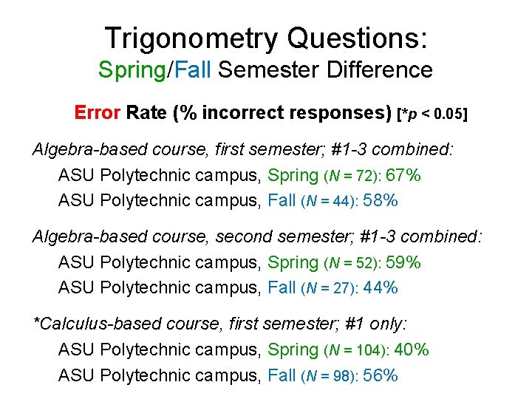
Task: Click the 59% error rate value
Action: tap(403, 262)
